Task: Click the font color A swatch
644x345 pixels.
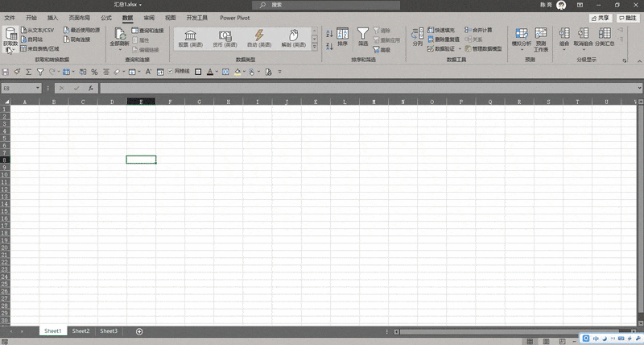Action: point(209,72)
